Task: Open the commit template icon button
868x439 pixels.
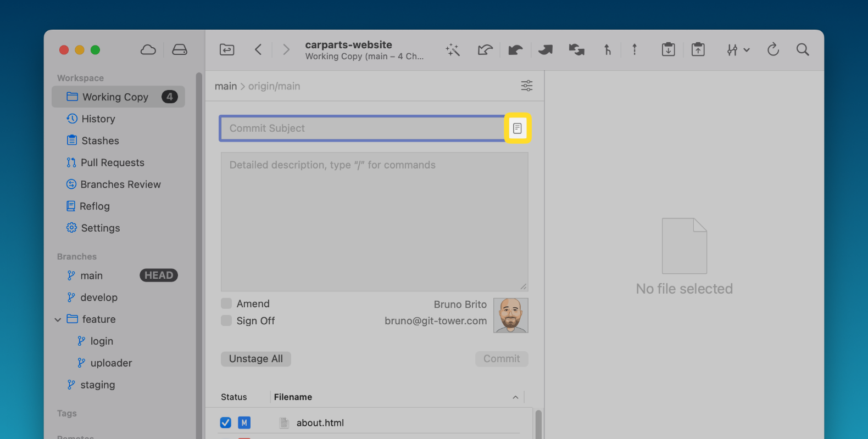Action: pyautogui.click(x=517, y=128)
